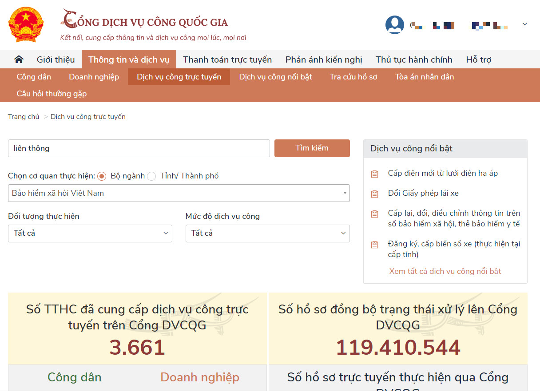The height and width of the screenshot is (392, 540).
Task: Click Xem tất cả dịch vụ công nổi bật
Action: pos(445,271)
